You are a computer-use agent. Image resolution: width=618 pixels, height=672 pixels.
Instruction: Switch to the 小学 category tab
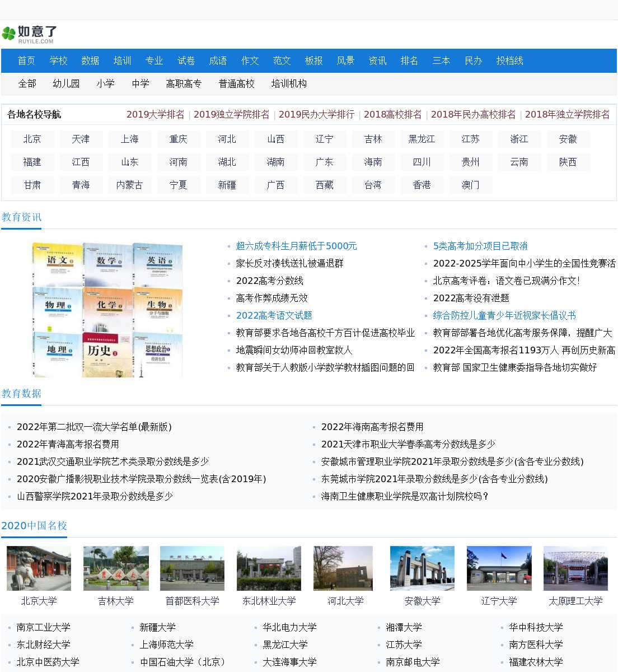[x=105, y=83]
